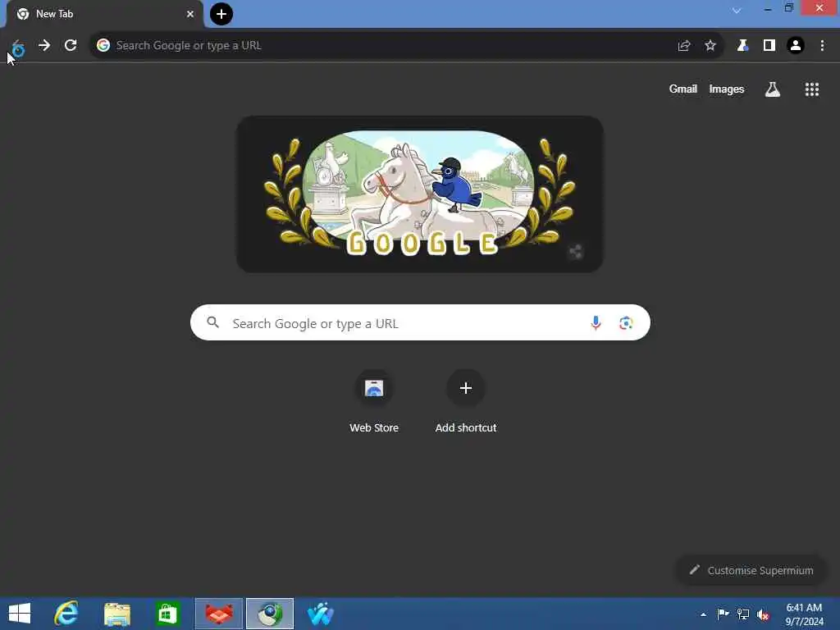This screenshot has height=630, width=840.
Task: Click magnifier icon in search box
Action: (212, 322)
